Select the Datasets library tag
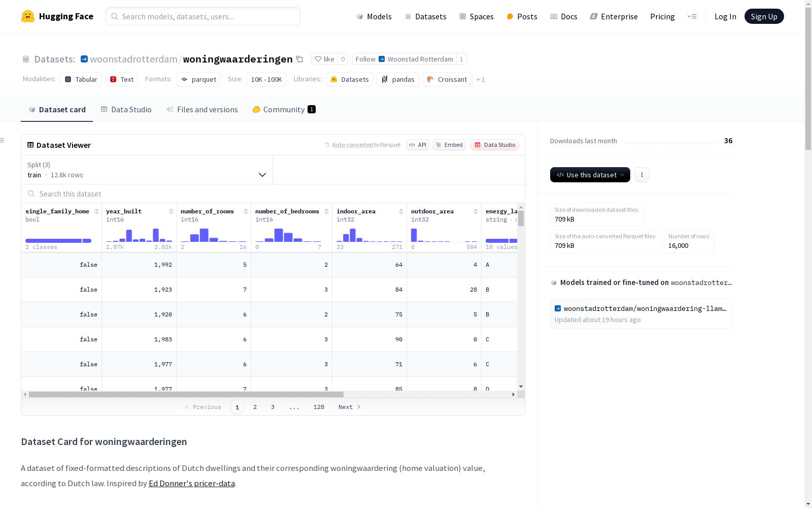This screenshot has width=812, height=508. [350, 80]
